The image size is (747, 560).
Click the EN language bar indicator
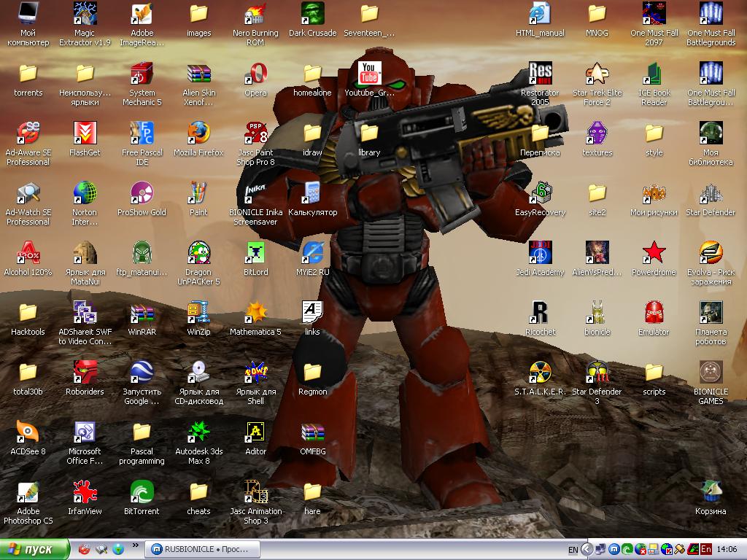573,550
